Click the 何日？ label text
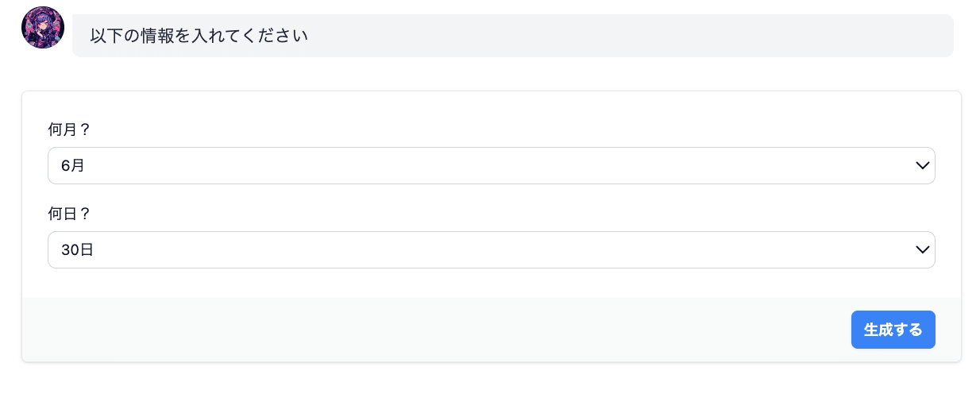This screenshot has height=394, width=980. (70, 214)
